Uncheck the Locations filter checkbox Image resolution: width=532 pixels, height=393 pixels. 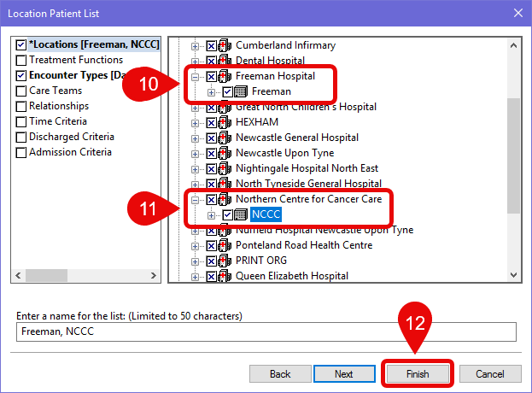(x=21, y=44)
